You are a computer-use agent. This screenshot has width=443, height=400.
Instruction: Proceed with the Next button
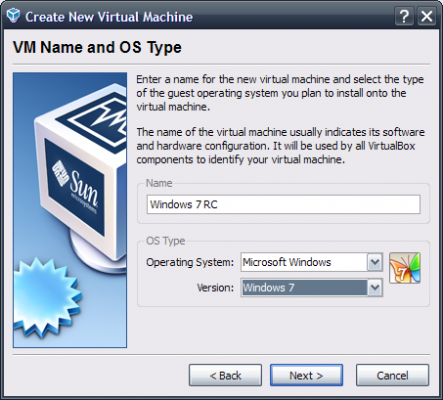(x=306, y=375)
